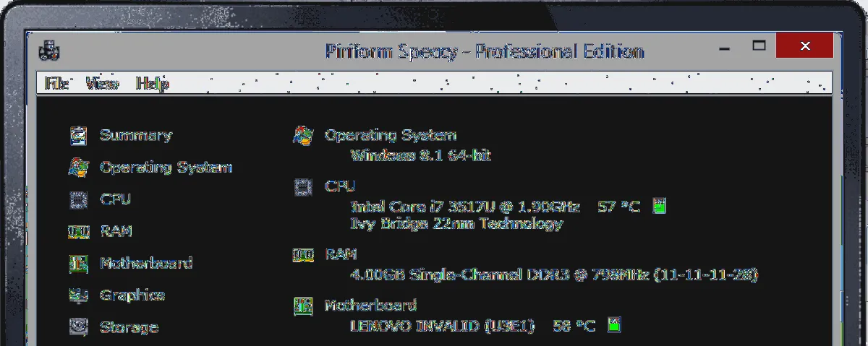This screenshot has height=346, width=868.
Task: Click the Speccy app icon in title bar
Action: 50,51
